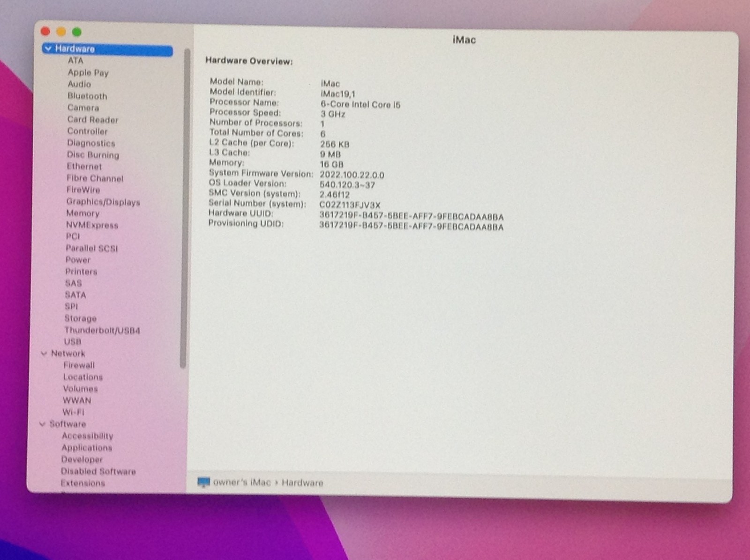Click the model identifier iMac19,1

[x=338, y=94]
